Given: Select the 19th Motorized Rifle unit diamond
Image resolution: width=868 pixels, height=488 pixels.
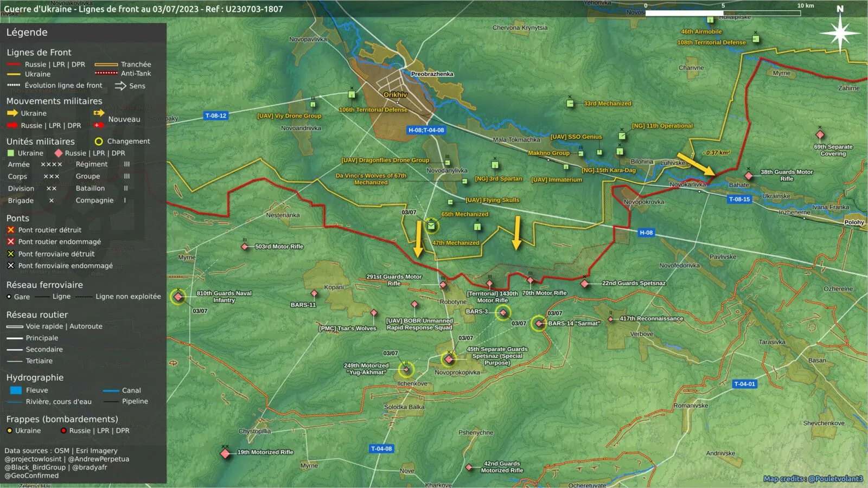Looking at the screenshot, I should [x=226, y=453].
